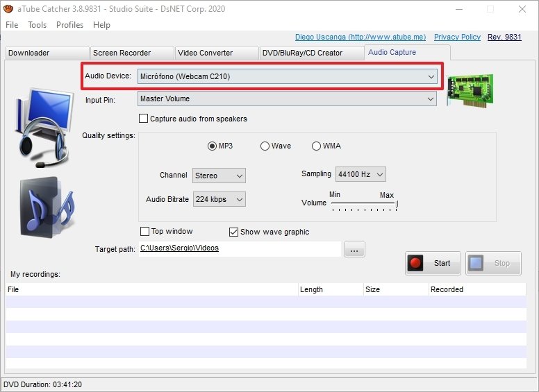
Task: Click the Stop recording button
Action: (493, 263)
